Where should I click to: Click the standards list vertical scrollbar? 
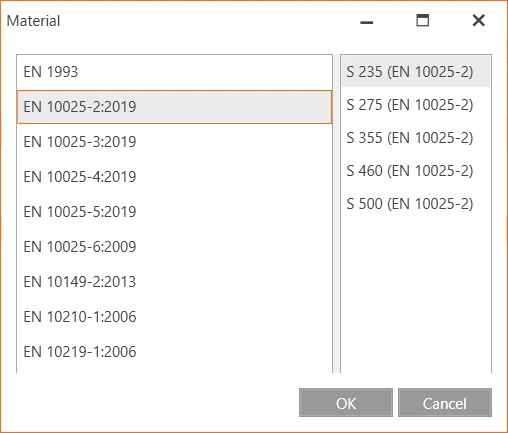coord(336,213)
